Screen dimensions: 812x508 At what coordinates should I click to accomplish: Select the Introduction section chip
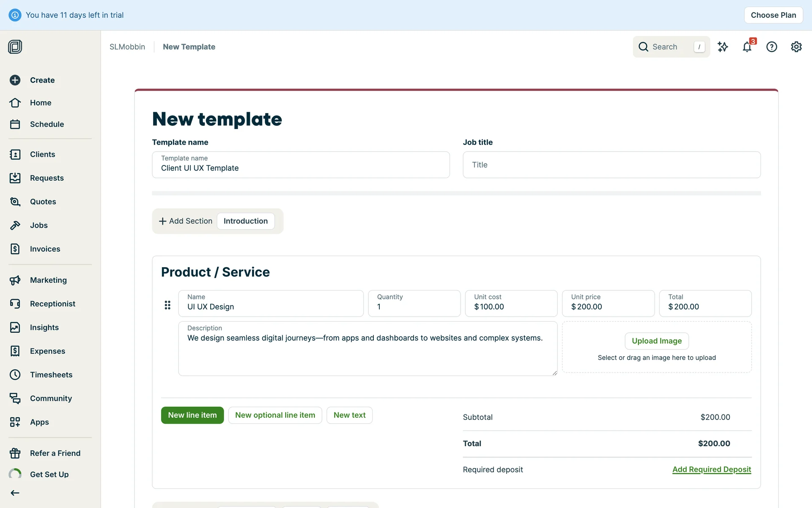245,221
